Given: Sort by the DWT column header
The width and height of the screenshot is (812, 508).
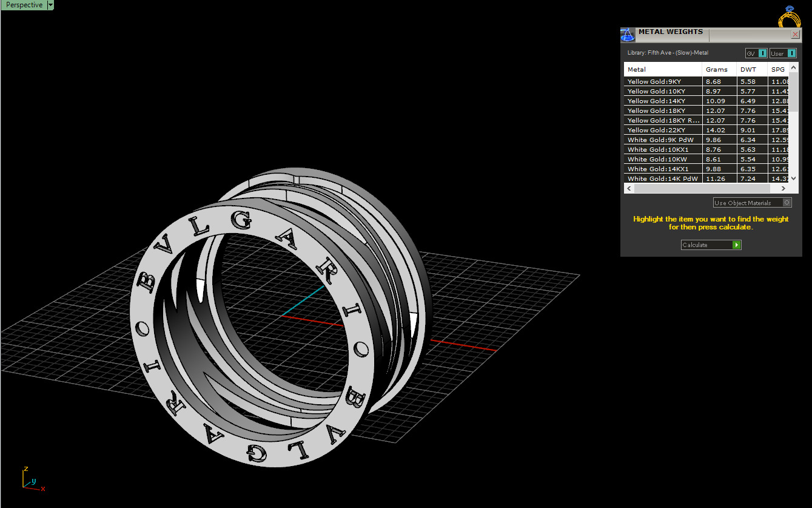Looking at the screenshot, I should click(x=752, y=69).
